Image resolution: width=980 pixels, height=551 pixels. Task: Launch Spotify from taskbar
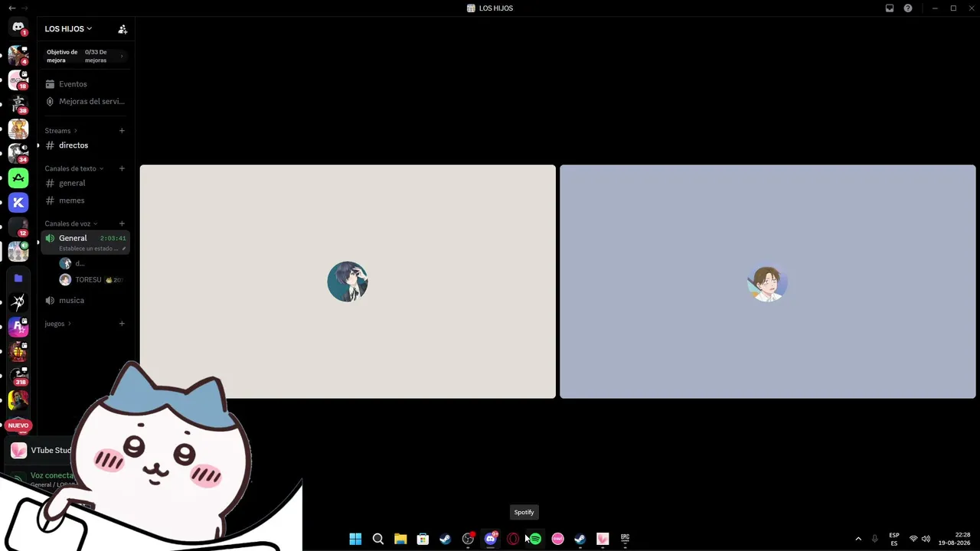point(535,539)
